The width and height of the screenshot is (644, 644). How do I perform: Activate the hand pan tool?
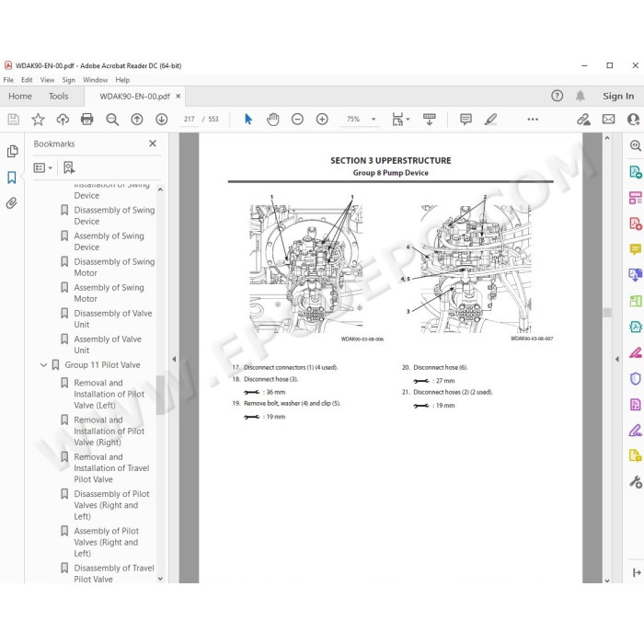[272, 120]
